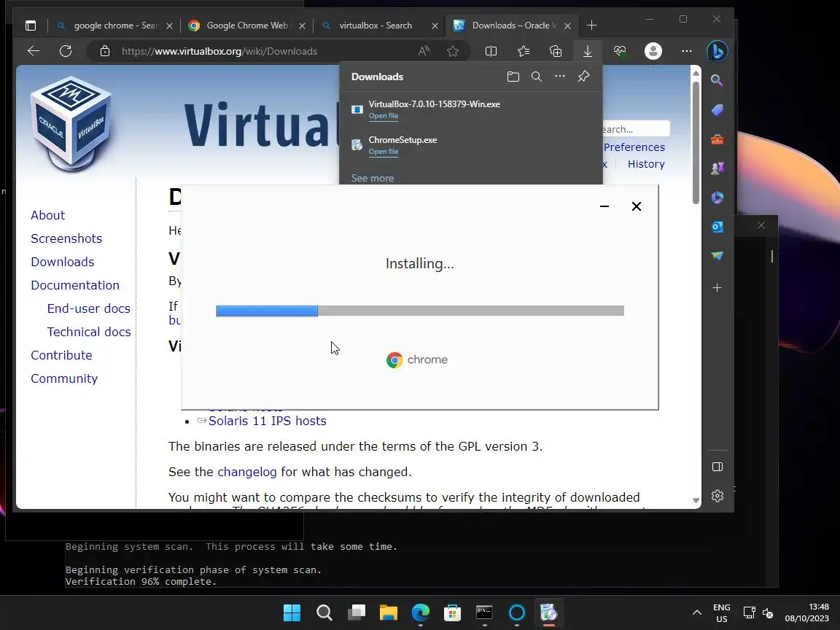Open Microsoft Store from the taskbar
Image resolution: width=840 pixels, height=630 pixels.
coord(453,612)
